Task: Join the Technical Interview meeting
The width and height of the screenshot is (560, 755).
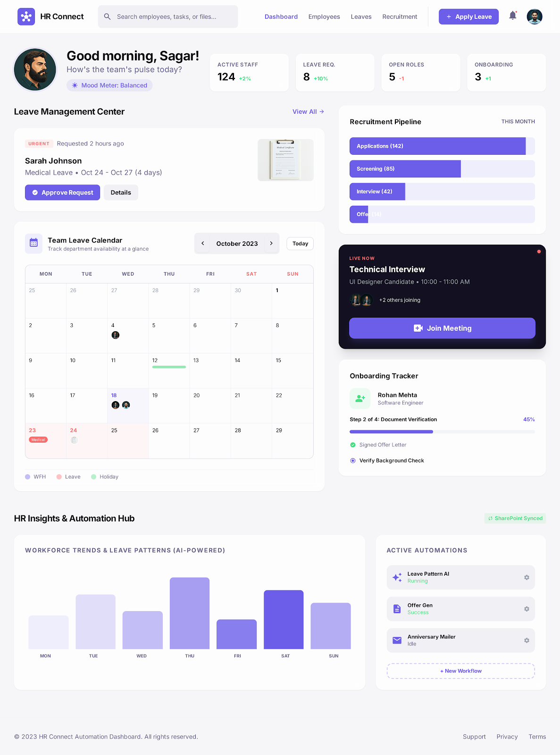Action: click(442, 328)
